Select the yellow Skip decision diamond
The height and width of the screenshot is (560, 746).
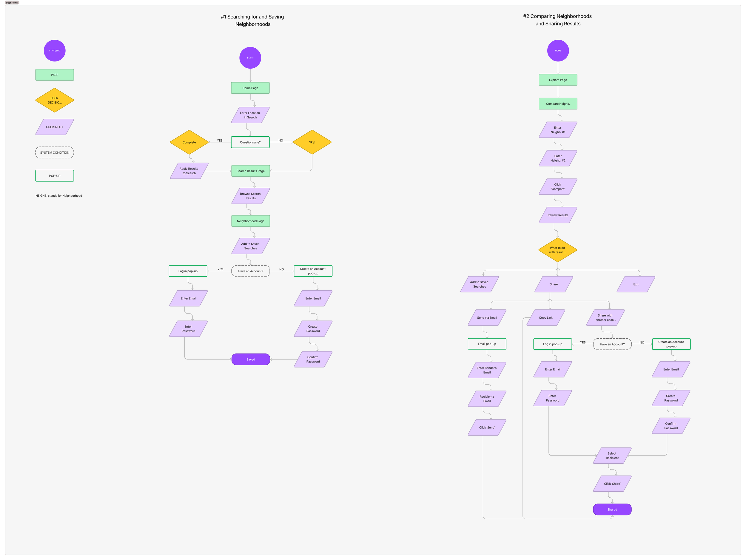(x=312, y=142)
